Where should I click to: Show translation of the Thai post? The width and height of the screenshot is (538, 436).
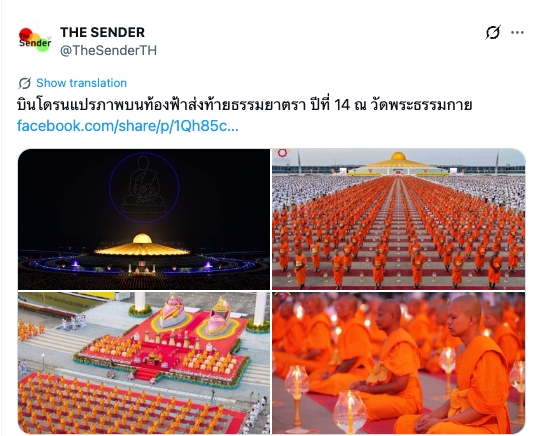click(81, 83)
